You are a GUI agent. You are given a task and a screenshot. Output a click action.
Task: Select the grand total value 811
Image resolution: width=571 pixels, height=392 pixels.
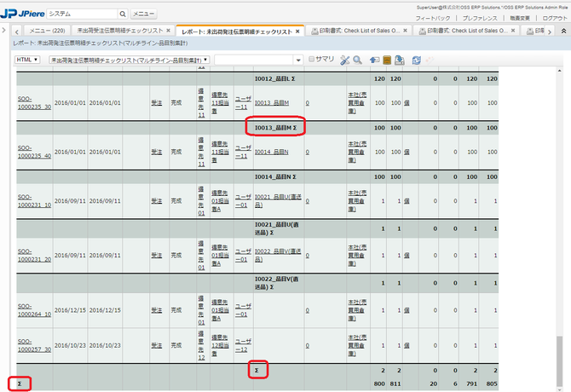click(x=395, y=383)
